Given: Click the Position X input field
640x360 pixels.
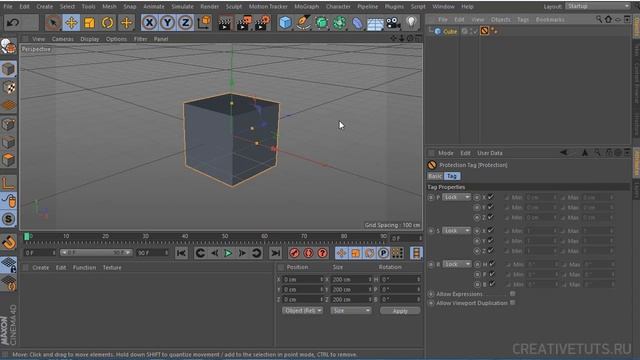Looking at the screenshot, I should (303, 280).
